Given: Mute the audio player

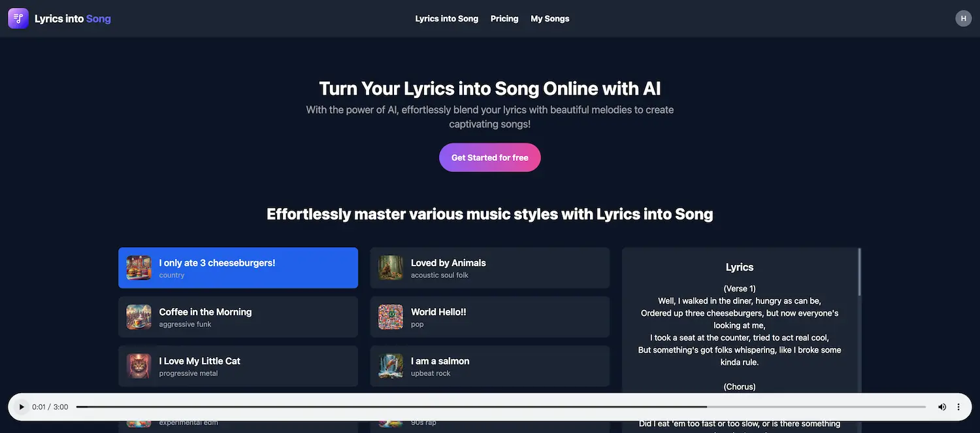Looking at the screenshot, I should click(x=941, y=406).
